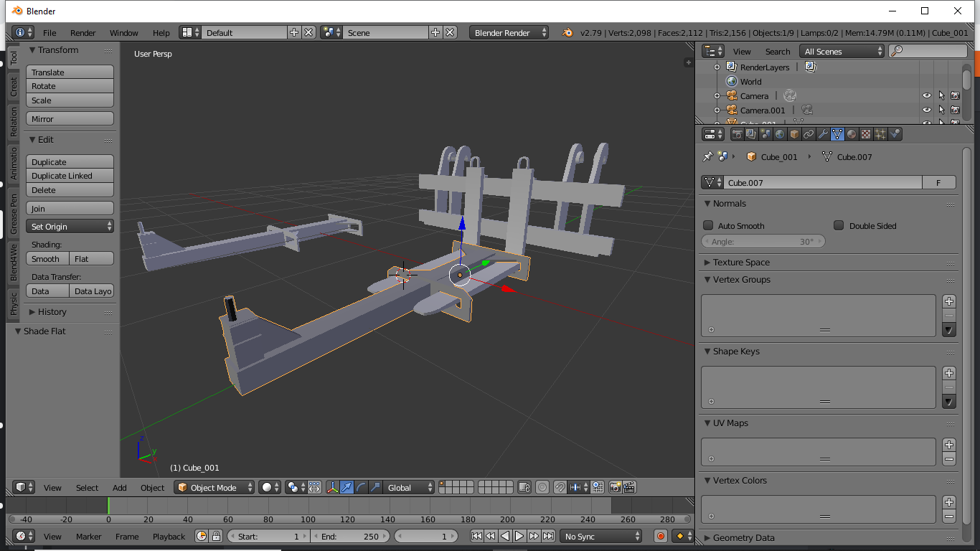
Task: Click the auto keyframe record button
Action: coord(661,536)
